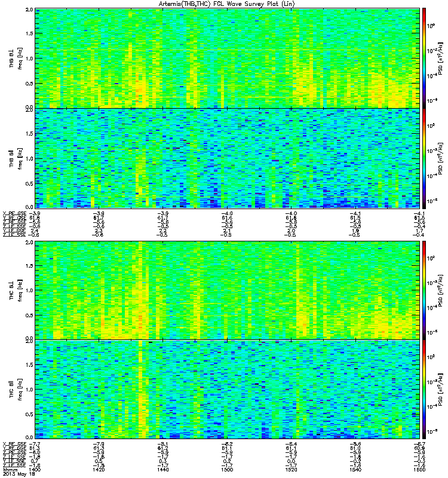Click the plot title 'Artemis(THB,THC) FGL Wave Survey Plot (Lin)'
The height and width of the screenshot is (478, 448).
pos(226,4)
